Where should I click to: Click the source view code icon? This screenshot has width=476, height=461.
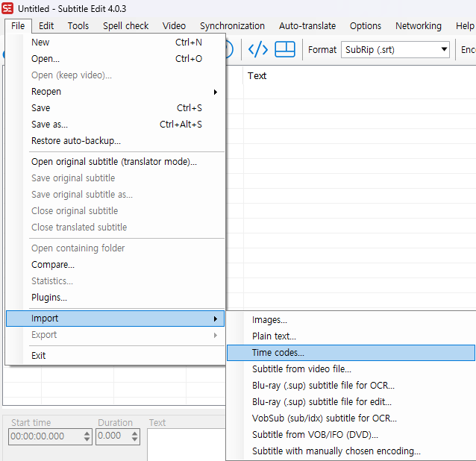pos(258,50)
